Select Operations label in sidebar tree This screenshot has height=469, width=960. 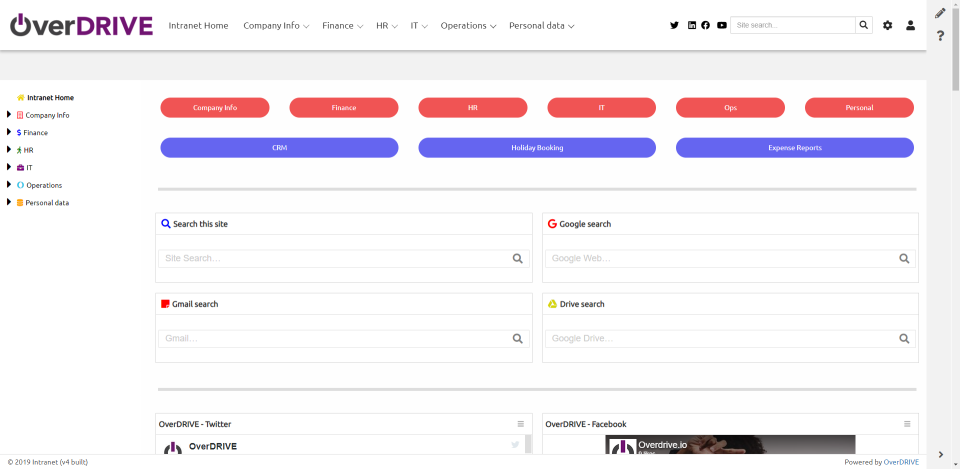[44, 185]
